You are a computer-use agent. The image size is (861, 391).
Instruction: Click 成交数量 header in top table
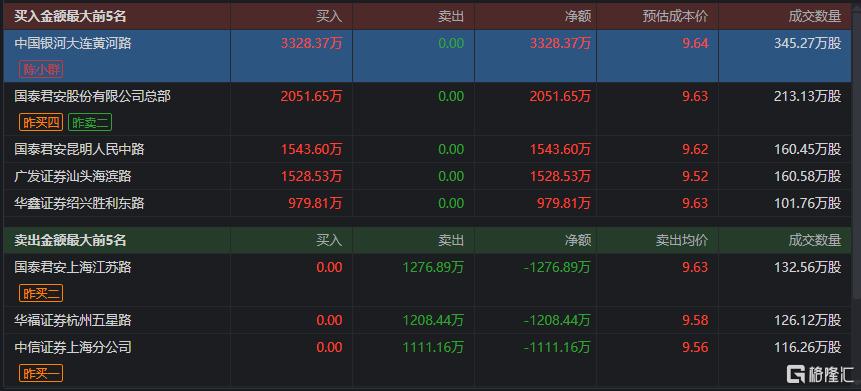815,16
